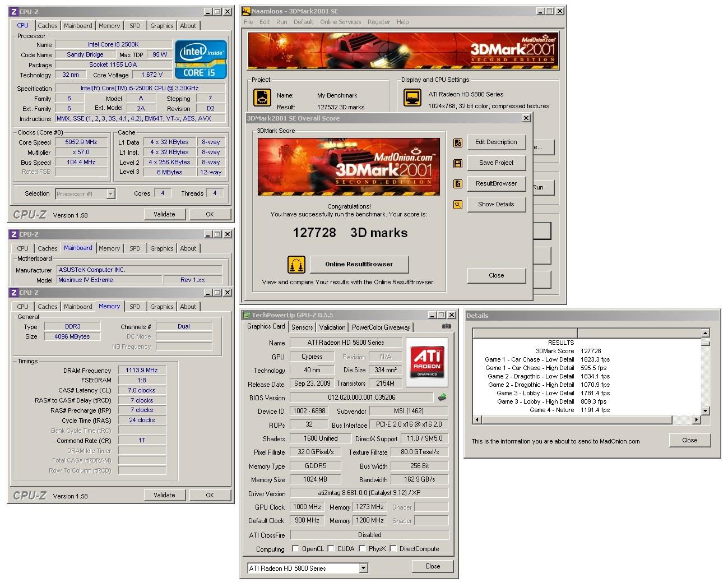
Task: Open the Edit menu in 3DMark2001
Action: 265,22
